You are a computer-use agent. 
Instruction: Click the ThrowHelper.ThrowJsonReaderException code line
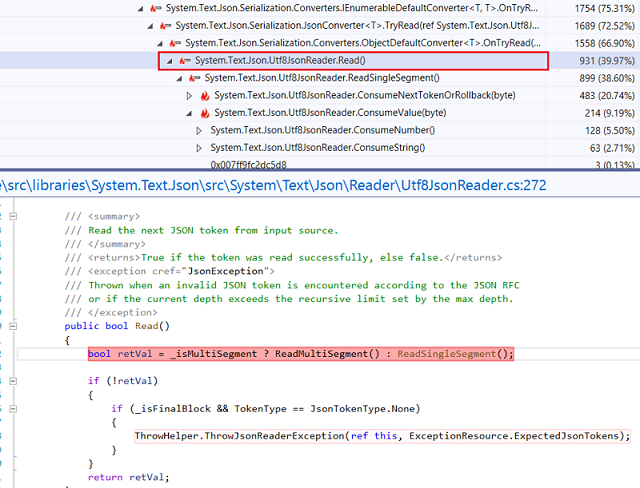[382, 436]
